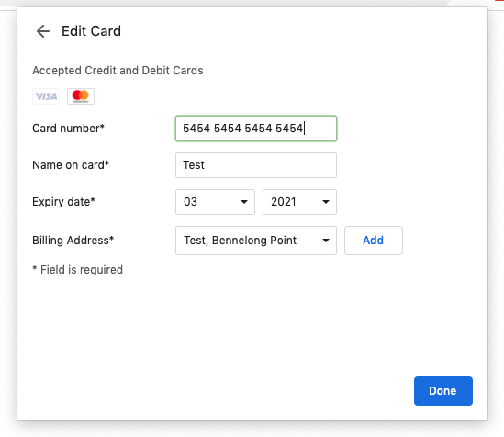This screenshot has height=437, width=504.
Task: Click the Mastercard logo
Action: [81, 96]
